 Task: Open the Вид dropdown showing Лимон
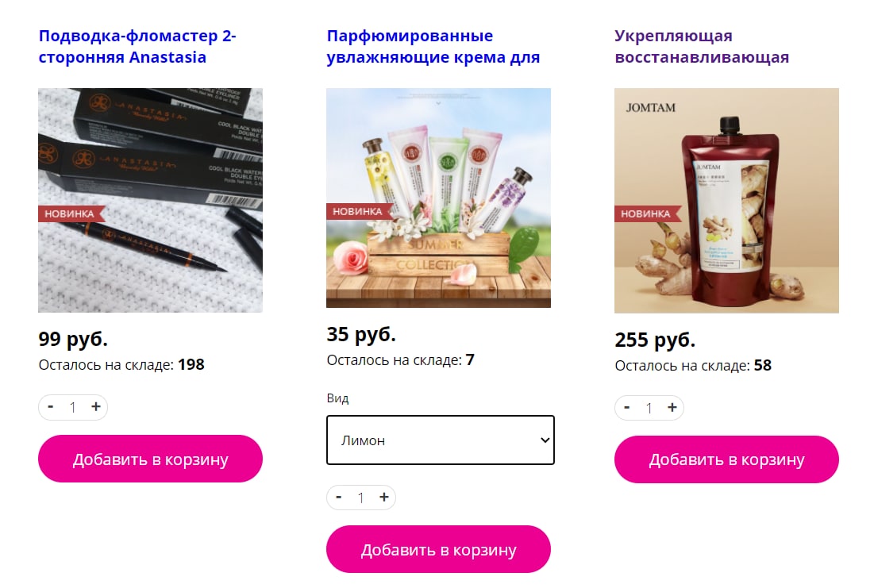pos(441,440)
